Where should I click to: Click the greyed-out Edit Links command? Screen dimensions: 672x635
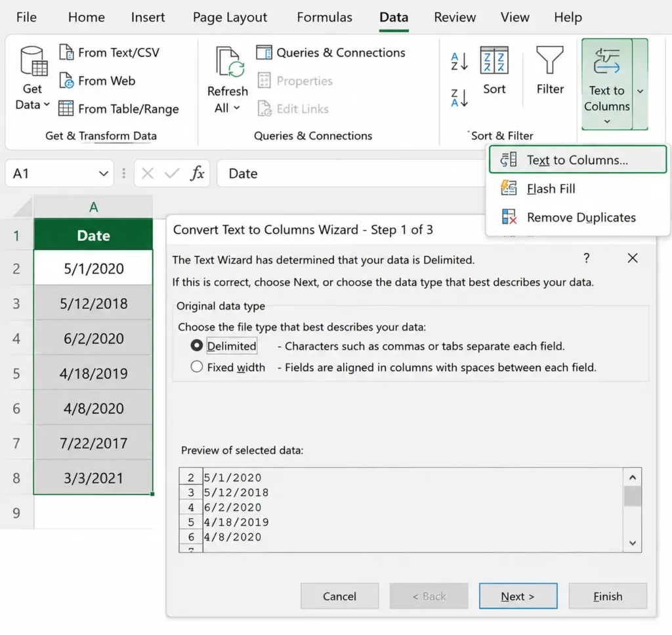click(x=293, y=109)
